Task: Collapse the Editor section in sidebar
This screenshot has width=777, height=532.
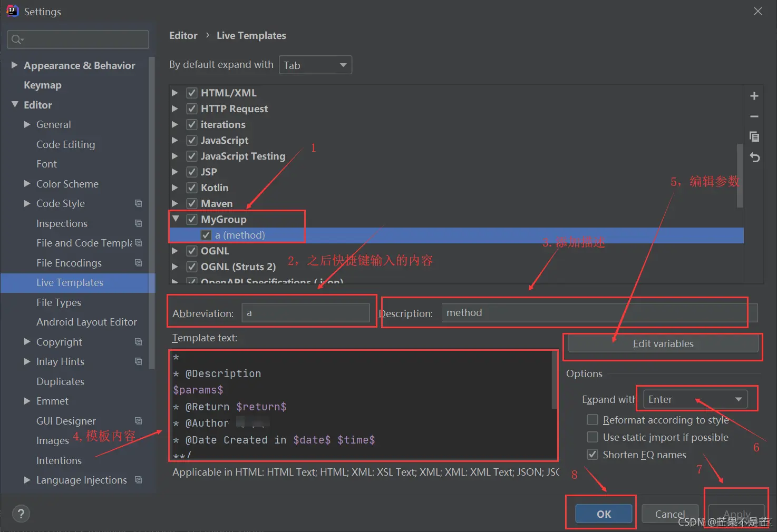Action: point(15,104)
